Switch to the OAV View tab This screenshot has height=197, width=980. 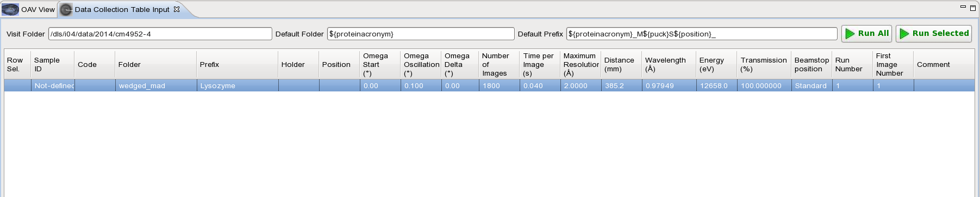(29, 9)
